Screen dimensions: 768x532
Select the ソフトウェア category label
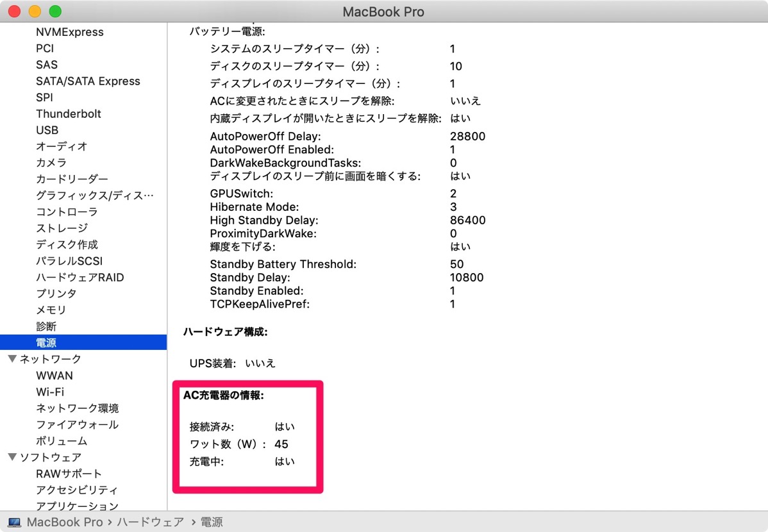tap(51, 457)
